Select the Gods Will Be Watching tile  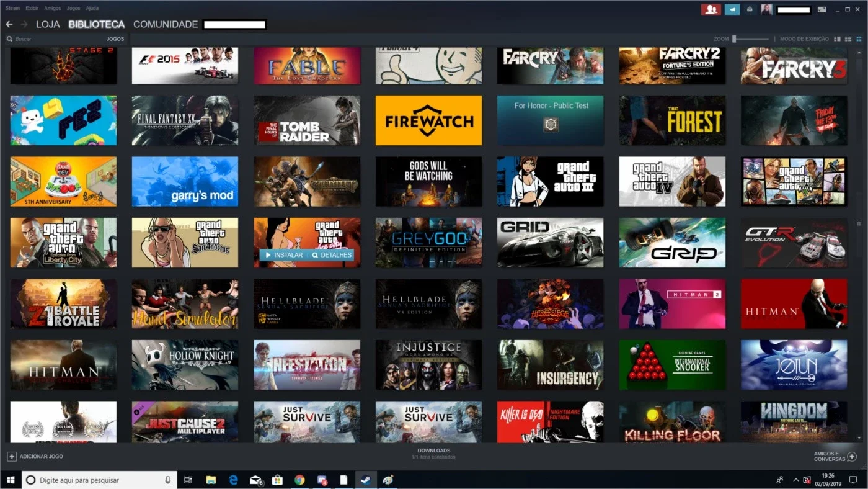(x=428, y=181)
